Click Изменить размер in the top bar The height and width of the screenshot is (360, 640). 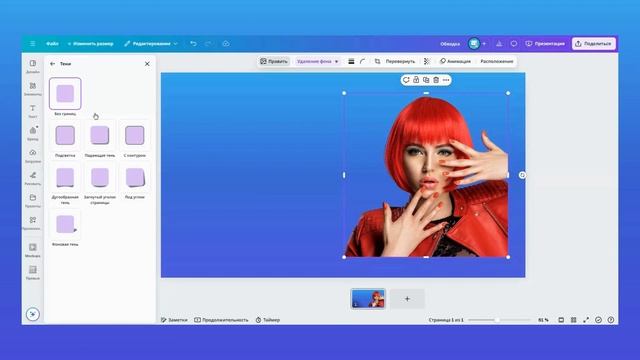(x=91, y=44)
